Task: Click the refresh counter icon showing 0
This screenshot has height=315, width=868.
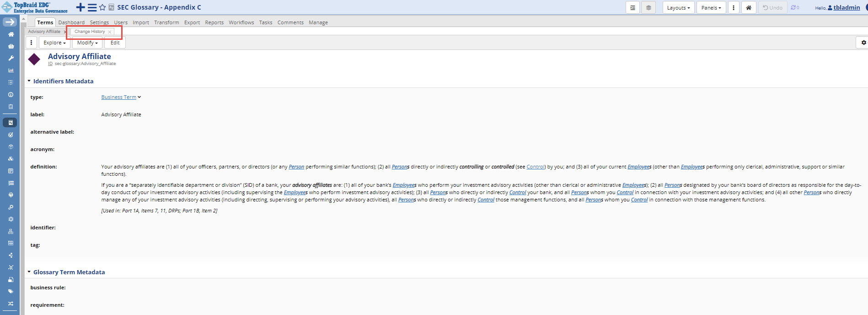Action: (x=795, y=8)
